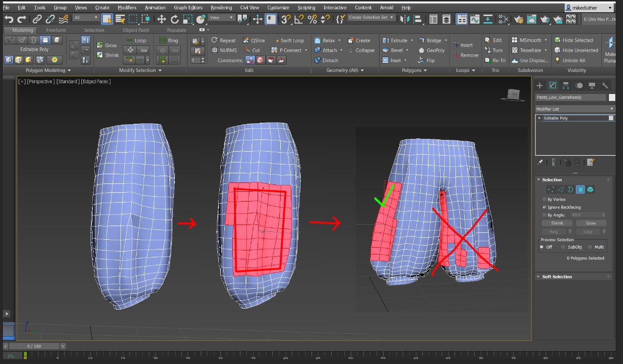Viewport: 623px width, 364px height.
Task: Disable the Ignore Backfacing checkbox
Action: pyautogui.click(x=543, y=207)
